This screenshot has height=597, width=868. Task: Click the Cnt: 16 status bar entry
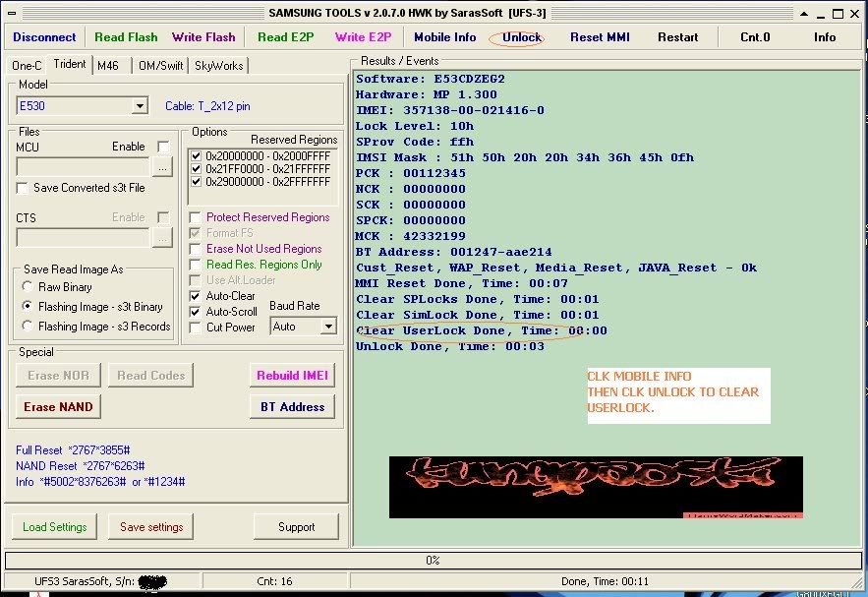[x=274, y=581]
